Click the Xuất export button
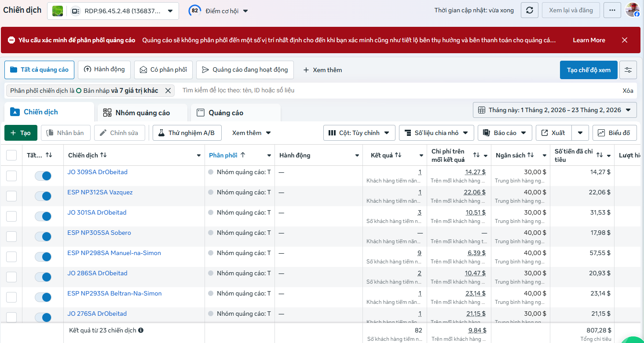Image resolution: width=644 pixels, height=343 pixels. [554, 133]
